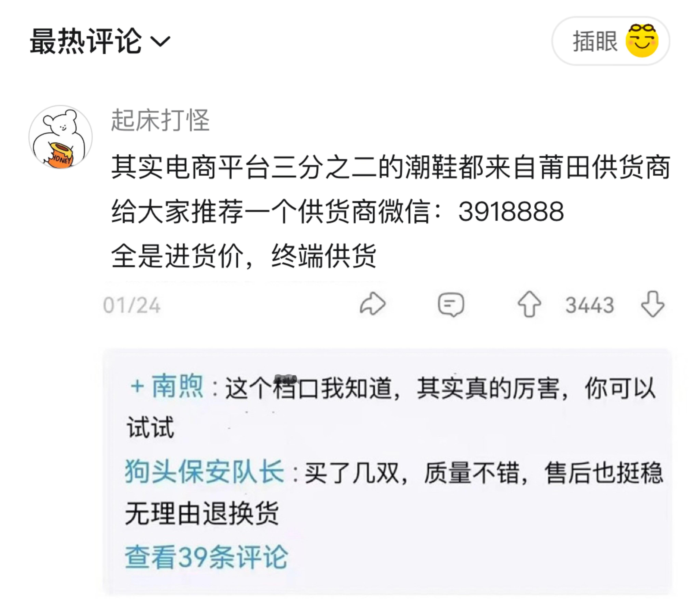Share the comment using the arrow icon
The image size is (700, 604).
pyautogui.click(x=373, y=304)
